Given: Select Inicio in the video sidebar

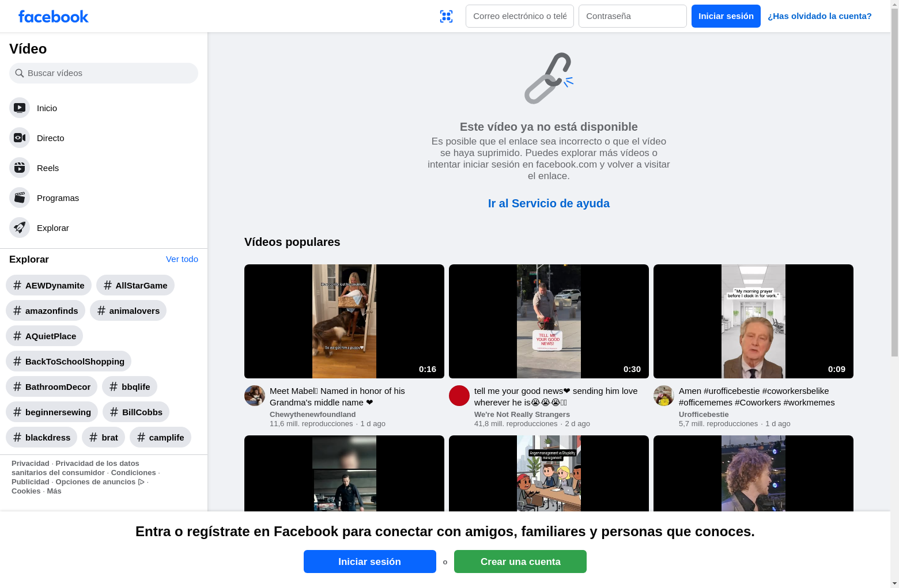Looking at the screenshot, I should (x=104, y=108).
